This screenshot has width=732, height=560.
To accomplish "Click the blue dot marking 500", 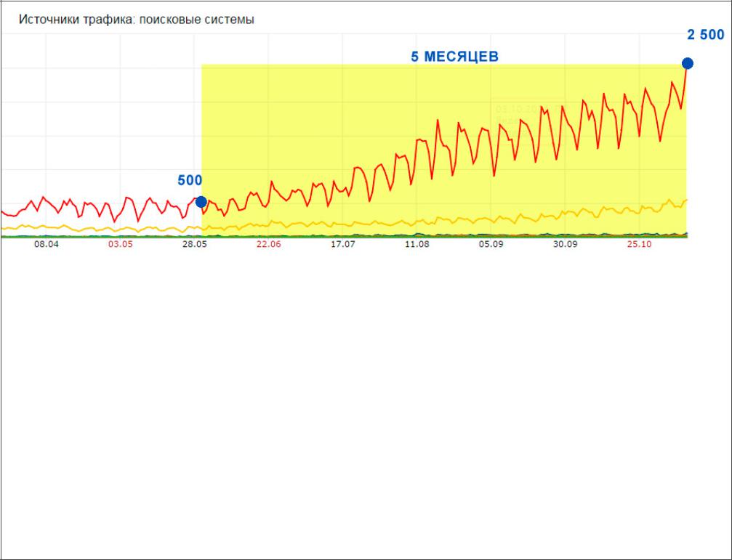I will (x=201, y=202).
